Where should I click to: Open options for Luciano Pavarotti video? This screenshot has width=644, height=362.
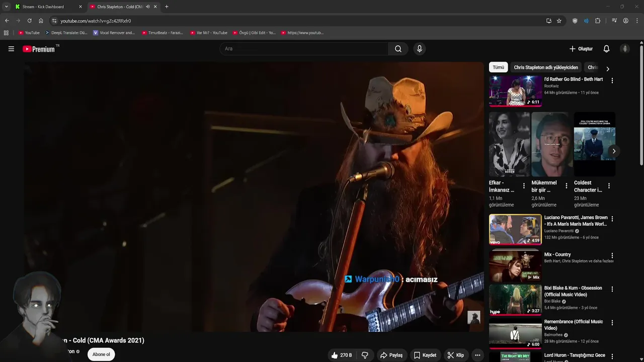(x=612, y=219)
